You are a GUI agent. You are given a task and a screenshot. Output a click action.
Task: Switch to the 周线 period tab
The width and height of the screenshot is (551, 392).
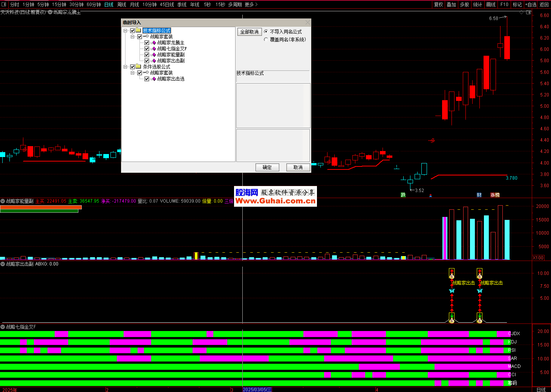pyautogui.click(x=122, y=5)
